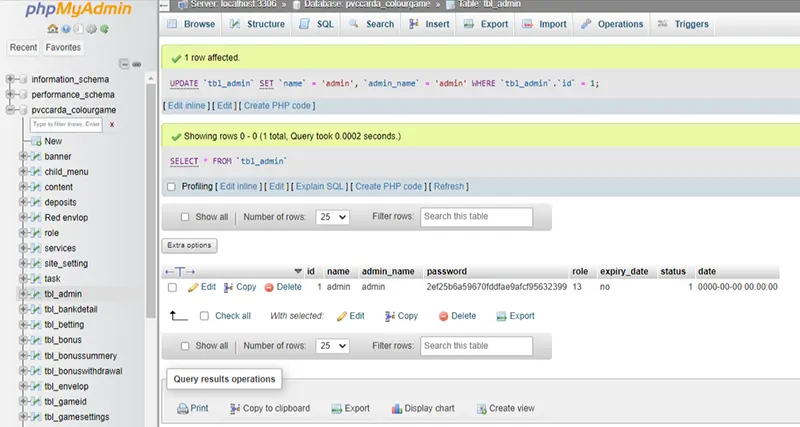Click Export icon in query results operations
800x427 pixels.
336,409
